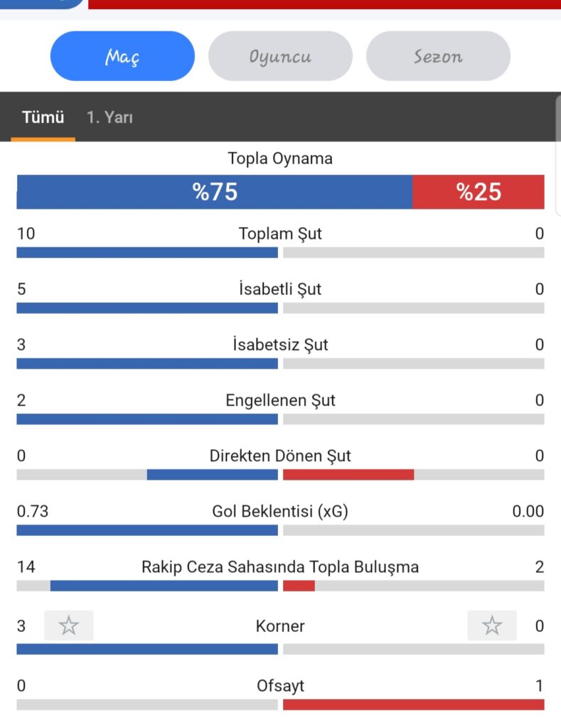Click the Toplam Şut stat label
Viewport: 561px width, 728px height.
point(280,233)
